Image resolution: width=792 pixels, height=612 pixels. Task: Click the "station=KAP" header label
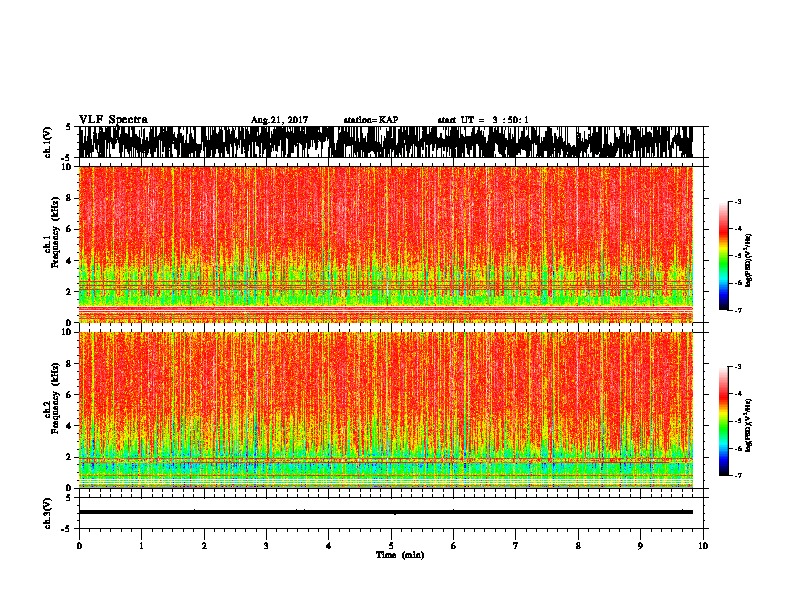371,120
